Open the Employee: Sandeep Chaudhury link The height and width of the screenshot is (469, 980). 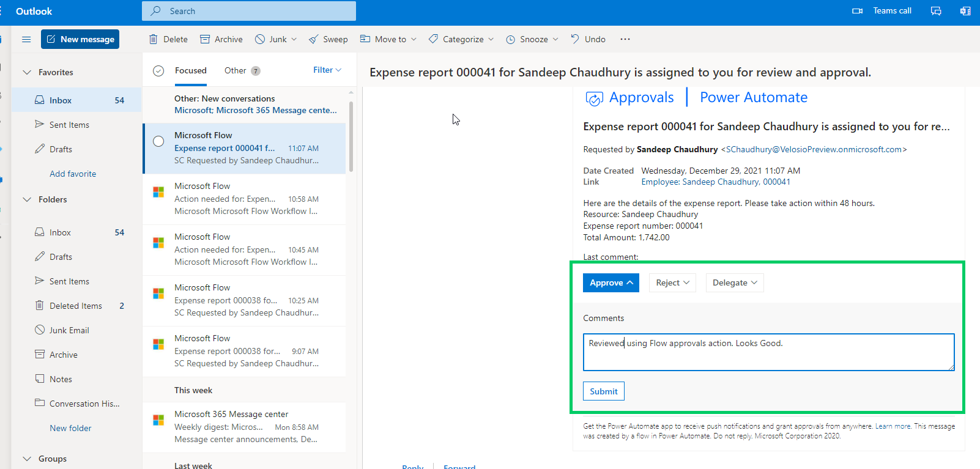point(715,182)
